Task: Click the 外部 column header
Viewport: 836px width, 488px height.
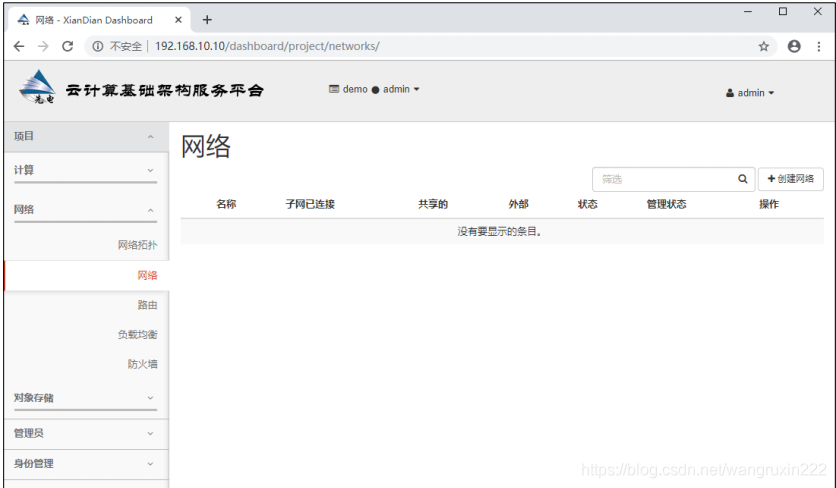Action: [x=518, y=204]
